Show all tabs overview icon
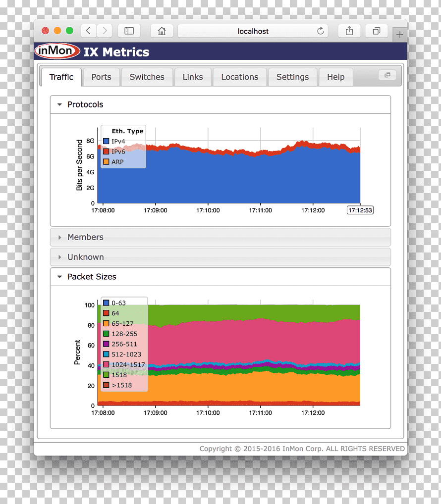The height and width of the screenshot is (504, 441). coord(377,31)
